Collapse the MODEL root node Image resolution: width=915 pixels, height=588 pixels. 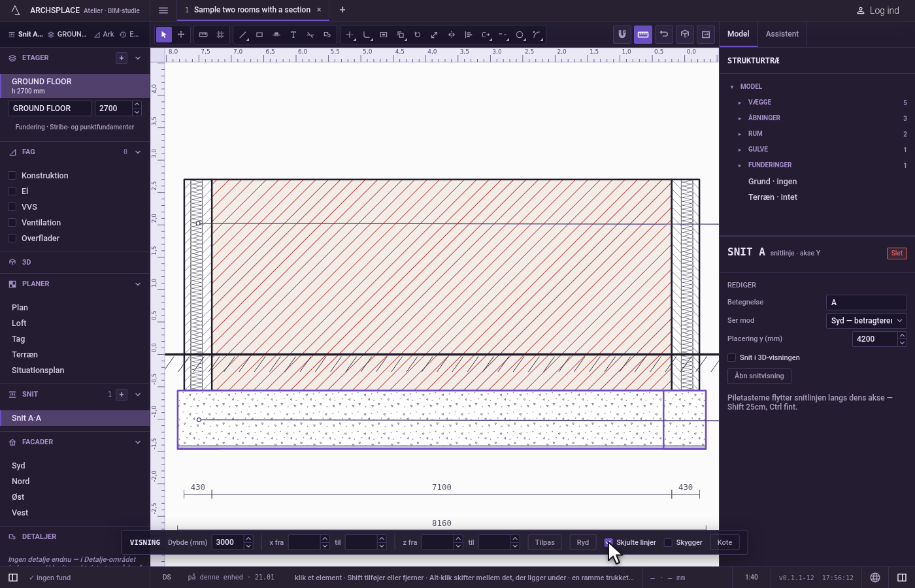tap(732, 87)
